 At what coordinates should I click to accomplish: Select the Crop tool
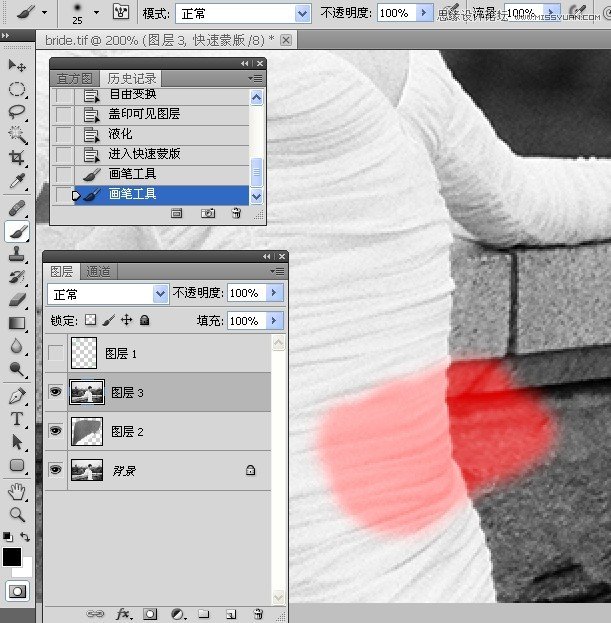[17, 158]
